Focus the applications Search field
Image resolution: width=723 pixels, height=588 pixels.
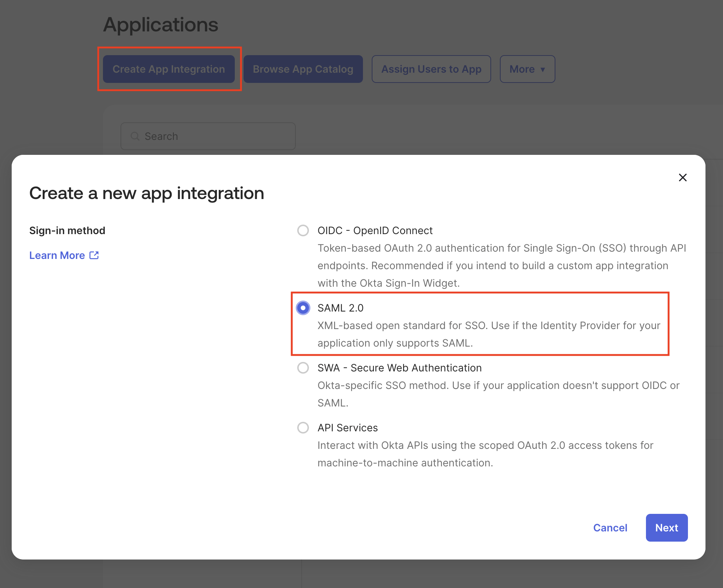215,136
